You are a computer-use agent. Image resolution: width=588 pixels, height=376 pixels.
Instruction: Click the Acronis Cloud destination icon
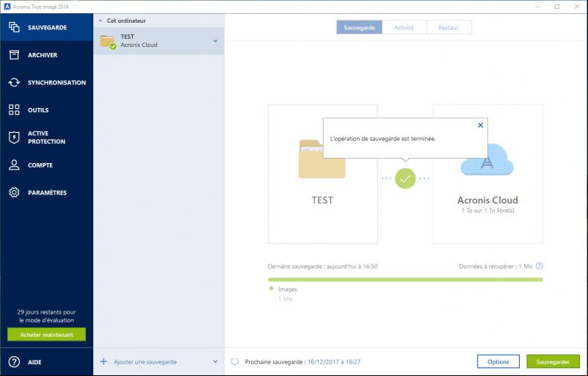tap(487, 159)
